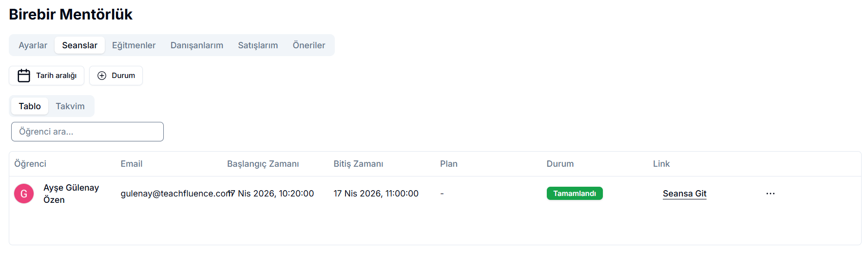Click the Bitiş Zamanı column header
Screen dimensions: 868x254
[x=358, y=164]
